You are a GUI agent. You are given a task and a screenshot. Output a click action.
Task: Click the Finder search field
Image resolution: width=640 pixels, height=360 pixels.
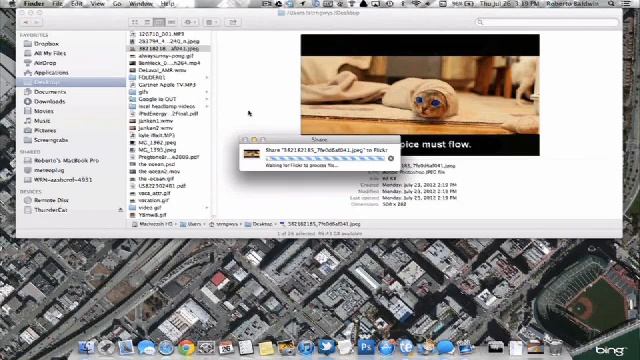point(547,22)
